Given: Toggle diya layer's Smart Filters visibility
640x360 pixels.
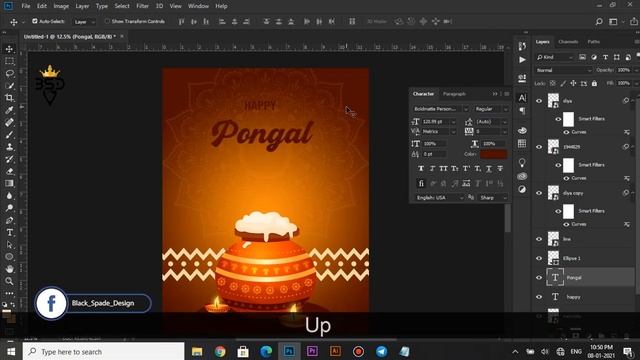Looking at the screenshot, I should pos(558,119).
